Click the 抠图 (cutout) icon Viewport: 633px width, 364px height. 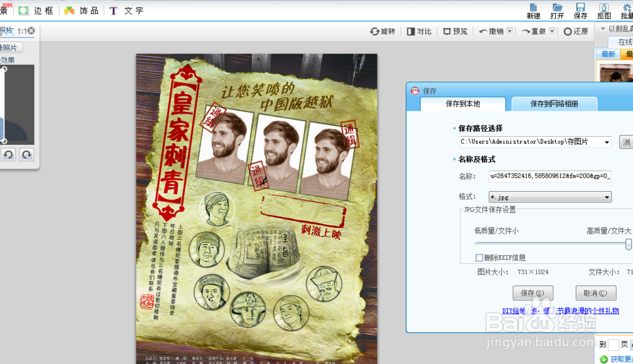[x=604, y=11]
